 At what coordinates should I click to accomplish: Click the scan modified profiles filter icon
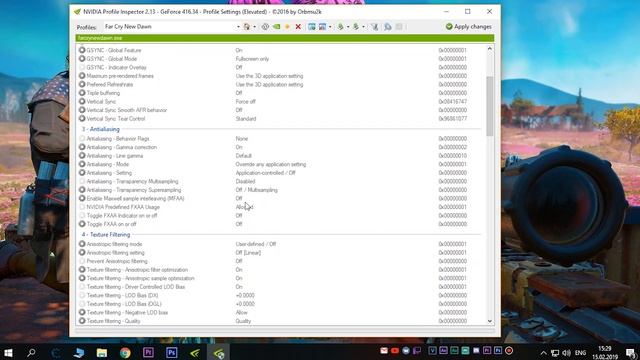[x=374, y=27]
